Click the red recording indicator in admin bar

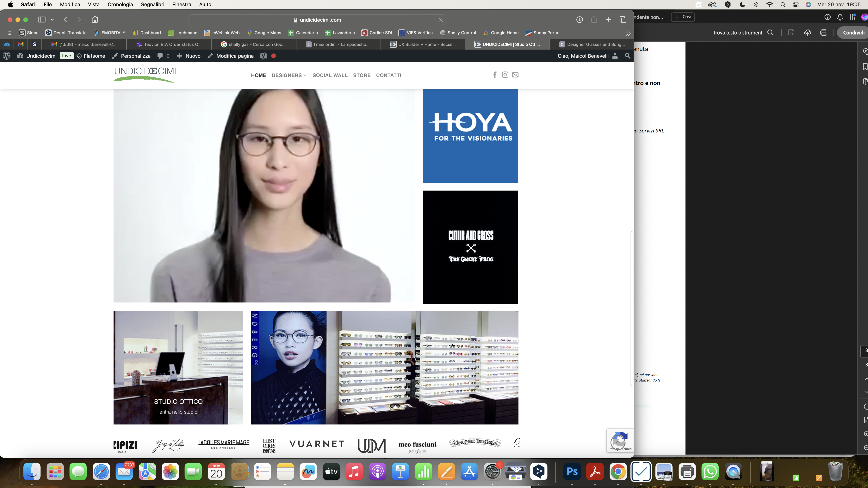pyautogui.click(x=274, y=56)
